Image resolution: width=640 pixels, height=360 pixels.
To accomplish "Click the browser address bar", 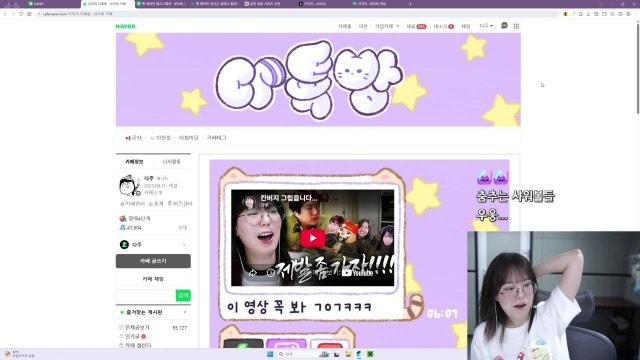I will pyautogui.click(x=298, y=14).
